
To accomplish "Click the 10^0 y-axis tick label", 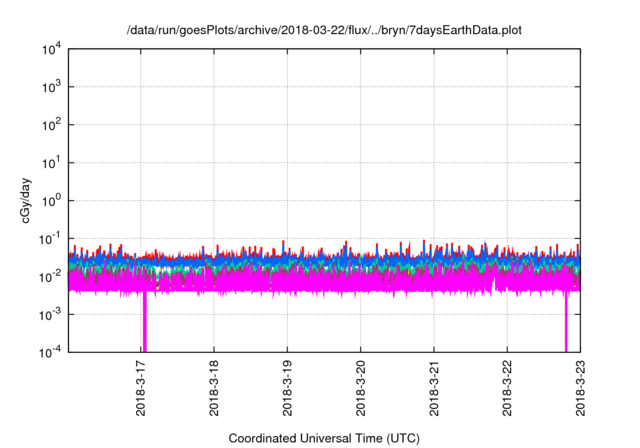I will (51, 201).
